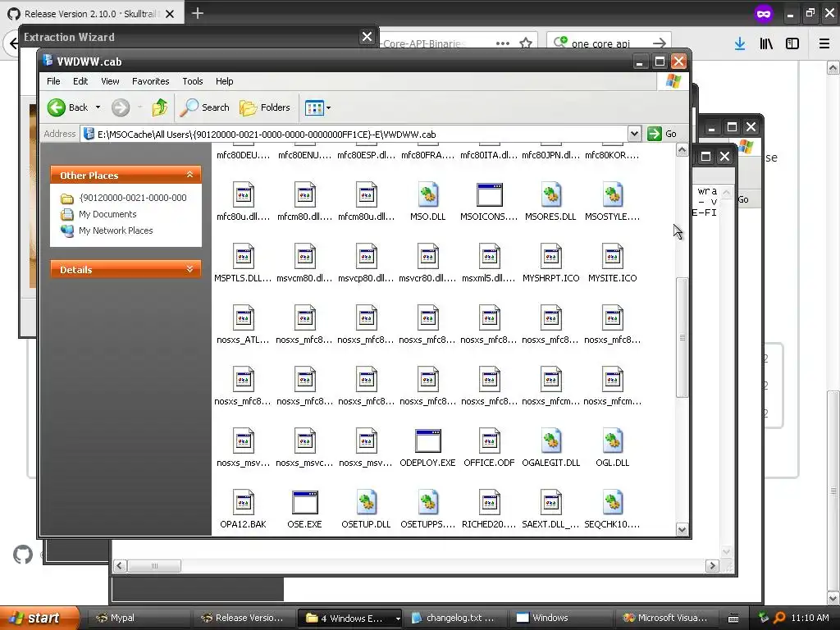Switch to Mypal taskbar button

pyautogui.click(x=138, y=619)
